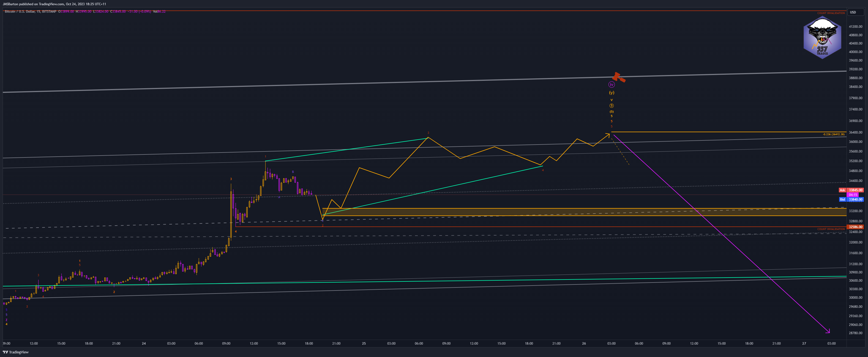The height and width of the screenshot is (357, 868).
Task: Click the date label 25 on time axis
Action: 364,344
